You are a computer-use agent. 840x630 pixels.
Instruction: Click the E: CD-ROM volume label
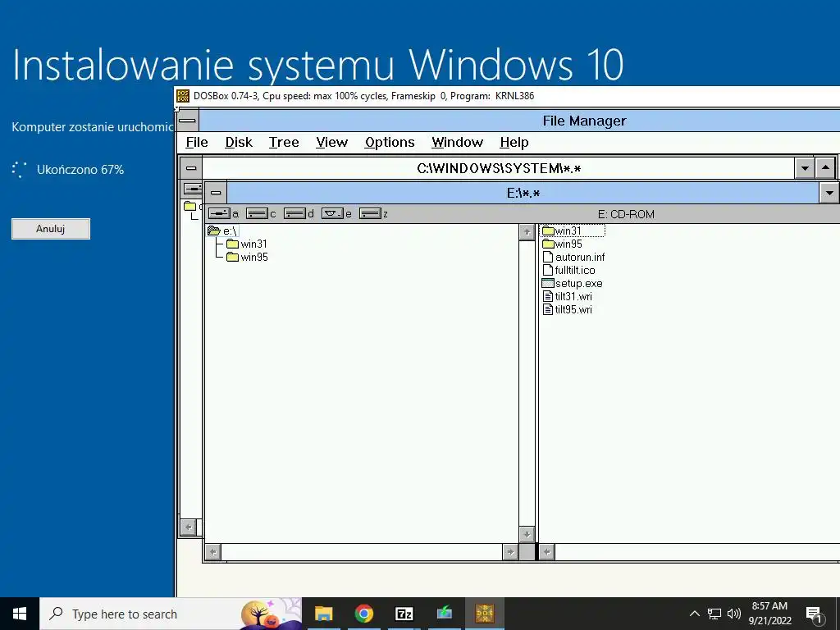[626, 214]
